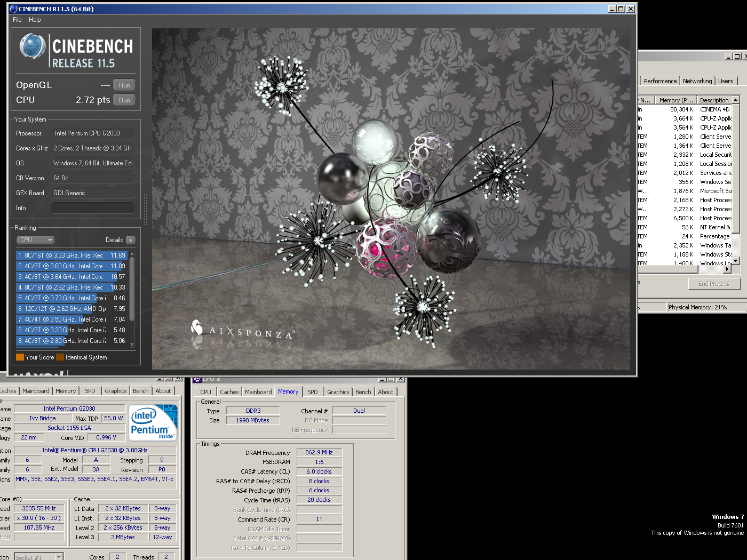747x560 pixels.
Task: Open the Socket #1 selection dropdown
Action: click(38, 557)
